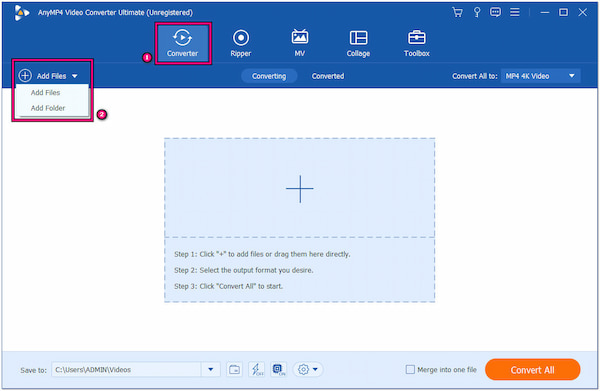Open the gear settings icon

303,370
